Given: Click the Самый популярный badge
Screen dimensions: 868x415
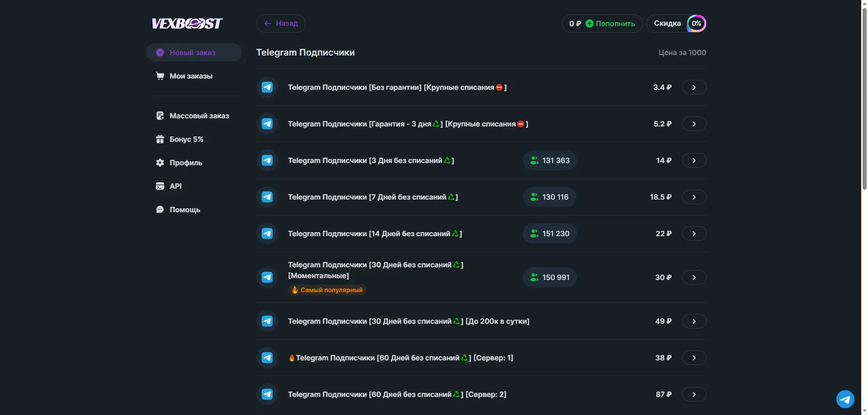Looking at the screenshot, I should (327, 290).
